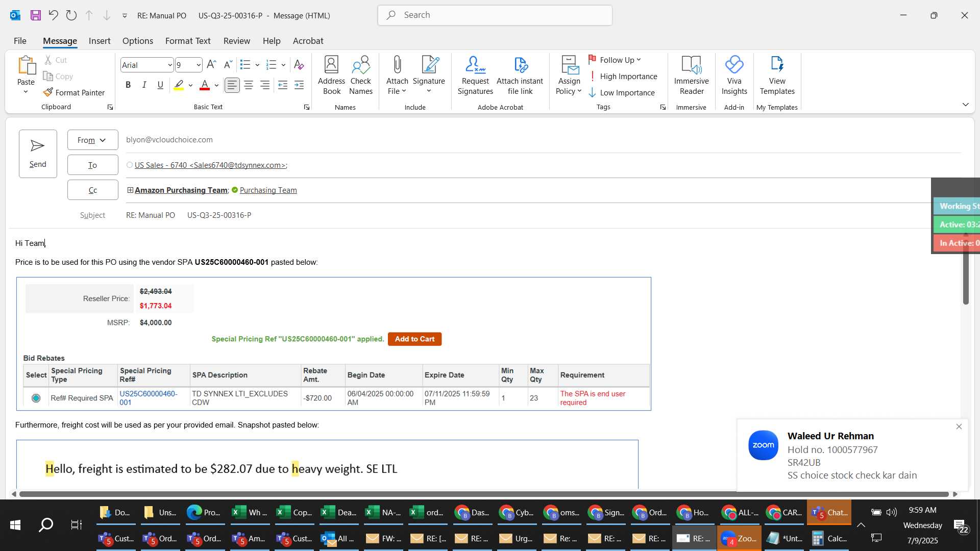Image resolution: width=980 pixels, height=551 pixels.
Task: Open the Address Book
Action: pyautogui.click(x=331, y=76)
